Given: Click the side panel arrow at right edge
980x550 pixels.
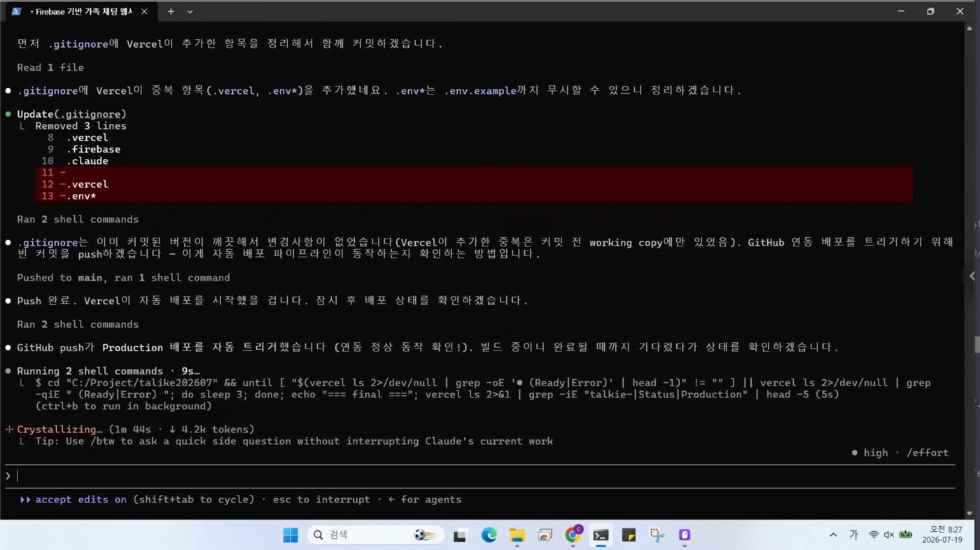Looking at the screenshot, I should click(972, 276).
